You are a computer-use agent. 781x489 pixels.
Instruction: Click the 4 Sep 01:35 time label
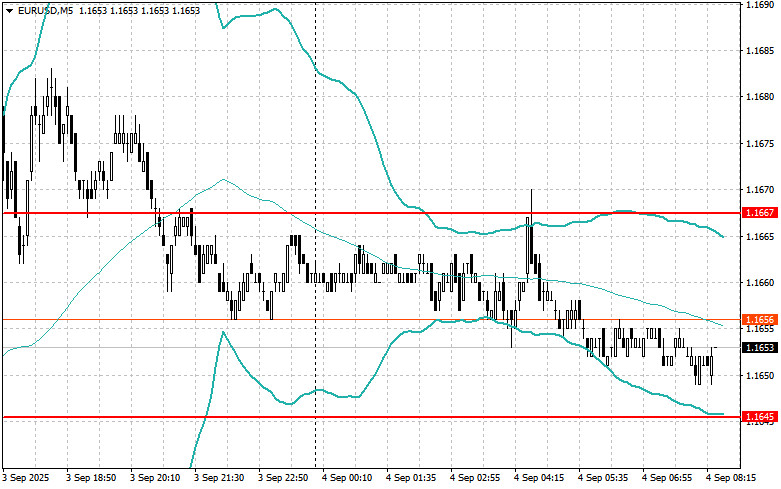pos(411,478)
